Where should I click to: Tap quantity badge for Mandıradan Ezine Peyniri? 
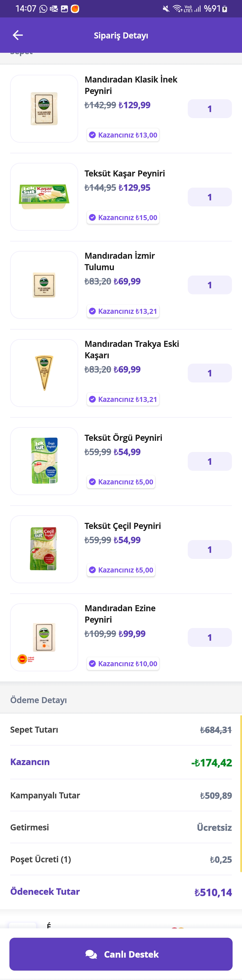(210, 637)
